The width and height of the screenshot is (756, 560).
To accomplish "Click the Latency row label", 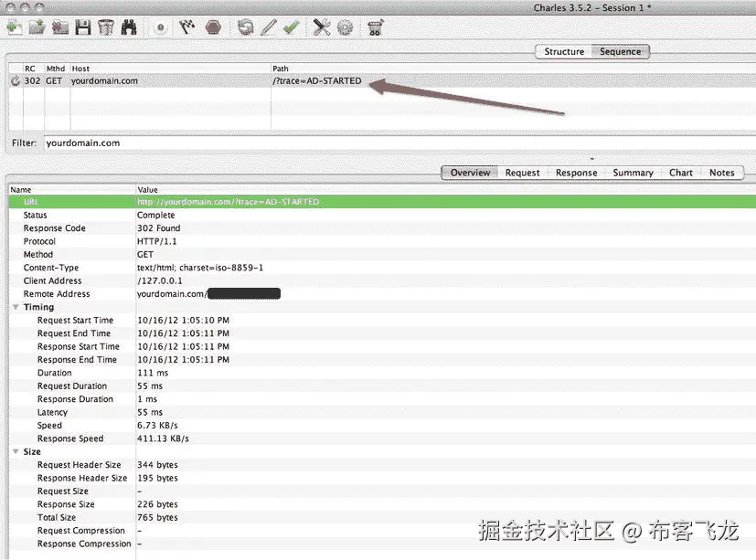I will coord(52,412).
